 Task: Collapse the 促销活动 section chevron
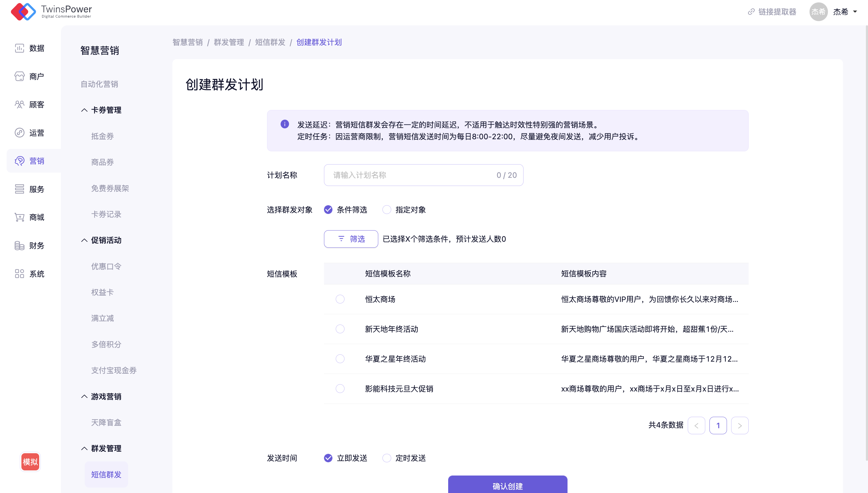point(84,240)
